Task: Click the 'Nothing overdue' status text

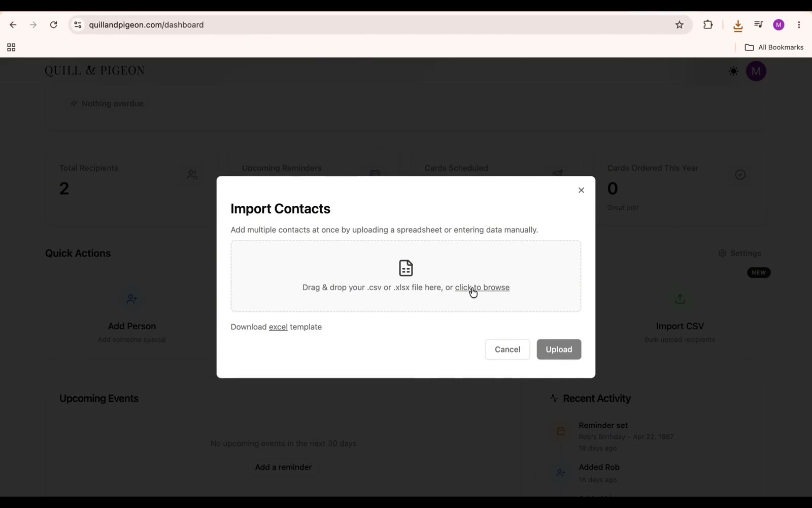Action: (x=112, y=104)
